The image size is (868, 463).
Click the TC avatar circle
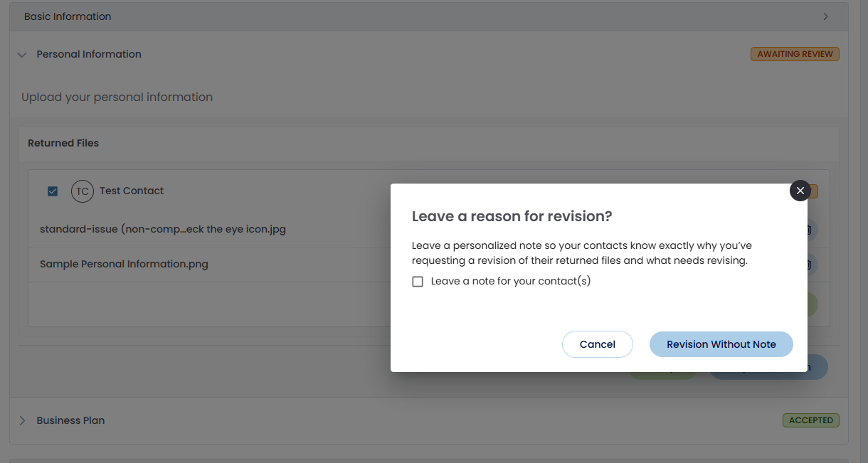click(83, 191)
